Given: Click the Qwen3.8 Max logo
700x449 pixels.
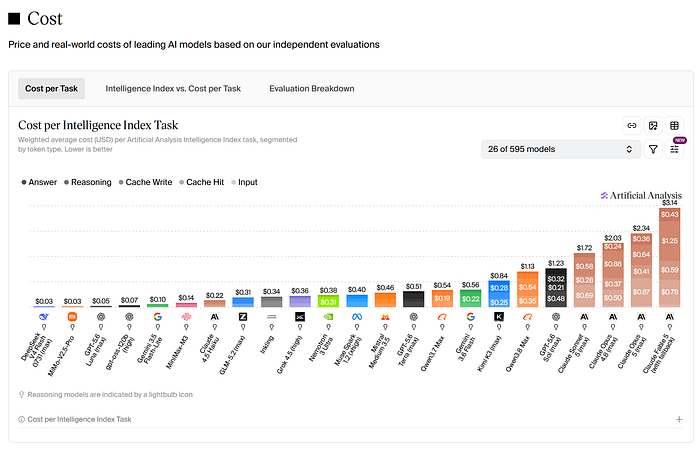Looking at the screenshot, I should pos(527,317).
